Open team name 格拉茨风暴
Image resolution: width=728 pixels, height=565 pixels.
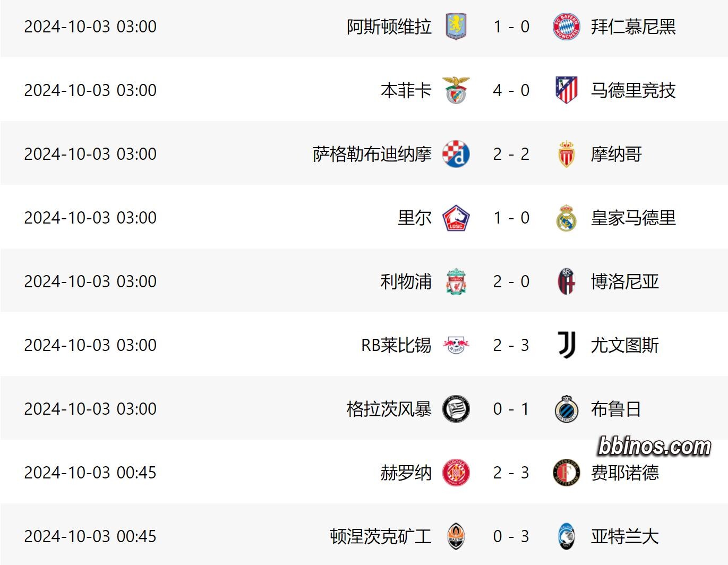point(389,409)
